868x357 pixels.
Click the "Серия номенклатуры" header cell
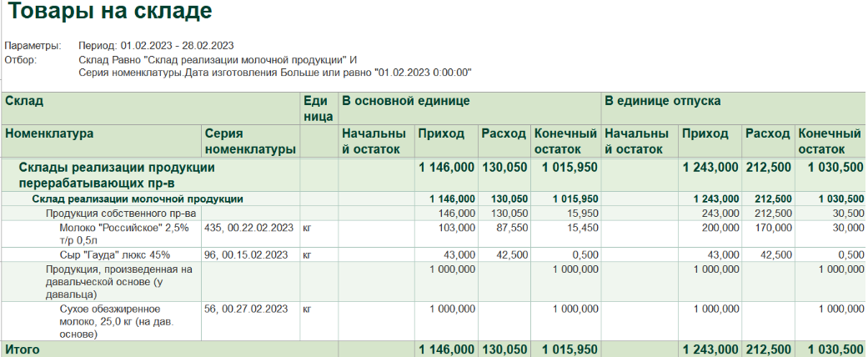pyautogui.click(x=250, y=141)
